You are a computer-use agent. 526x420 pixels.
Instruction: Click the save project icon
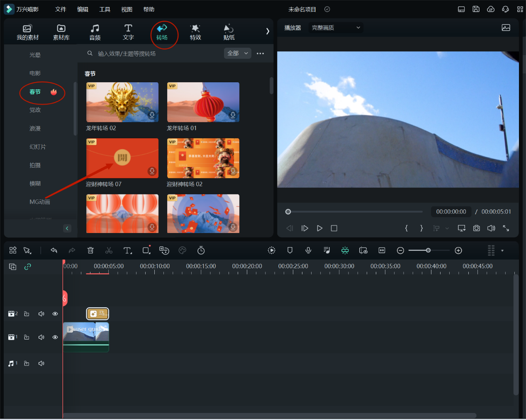[x=476, y=9]
